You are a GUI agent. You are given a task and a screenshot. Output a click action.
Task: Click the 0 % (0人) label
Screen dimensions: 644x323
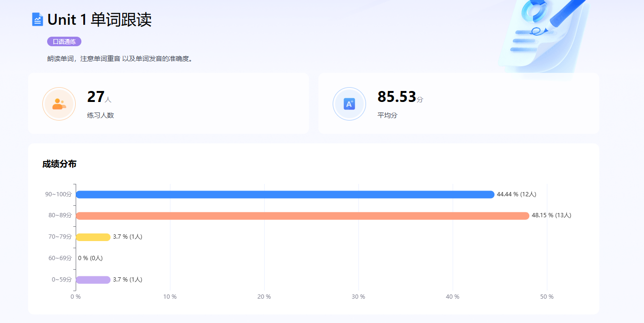click(90, 258)
